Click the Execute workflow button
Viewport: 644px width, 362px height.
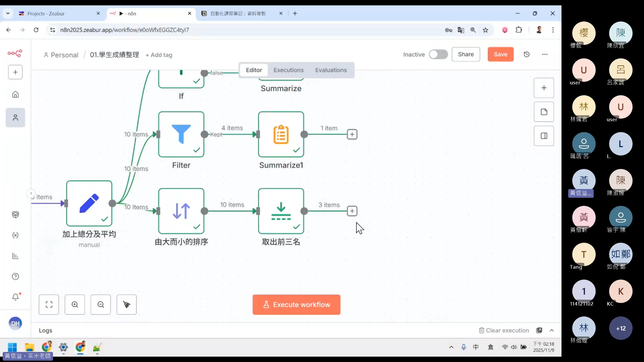[x=296, y=304]
